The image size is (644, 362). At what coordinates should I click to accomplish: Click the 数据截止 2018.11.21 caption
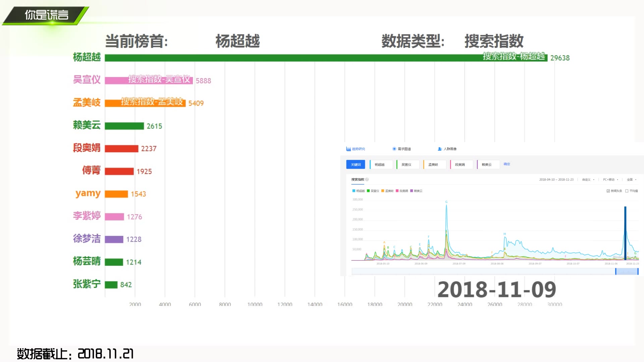75,354
